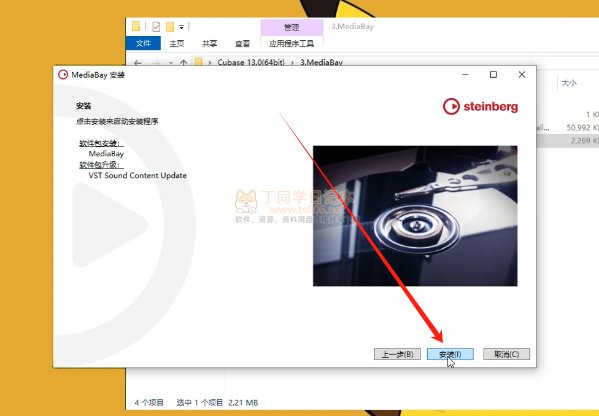Viewport: 599px width, 416px height.
Task: Open the 文件 tab in File Explorer
Action: tap(143, 43)
